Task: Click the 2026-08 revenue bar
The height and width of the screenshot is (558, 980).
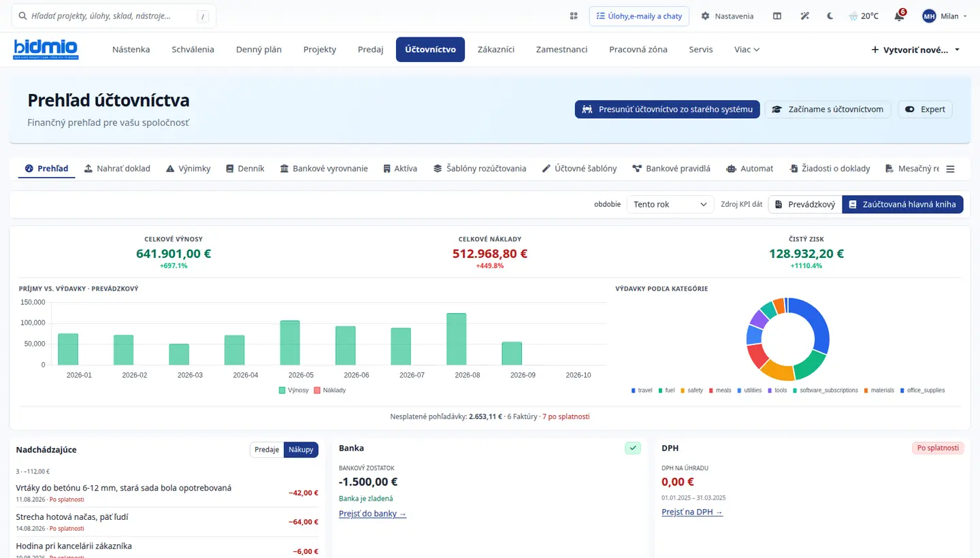Action: pyautogui.click(x=457, y=339)
